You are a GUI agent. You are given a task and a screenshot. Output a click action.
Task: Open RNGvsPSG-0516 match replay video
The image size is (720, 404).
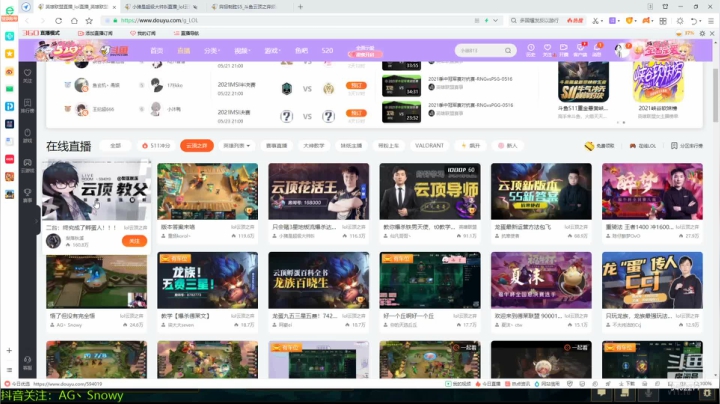tap(401, 86)
